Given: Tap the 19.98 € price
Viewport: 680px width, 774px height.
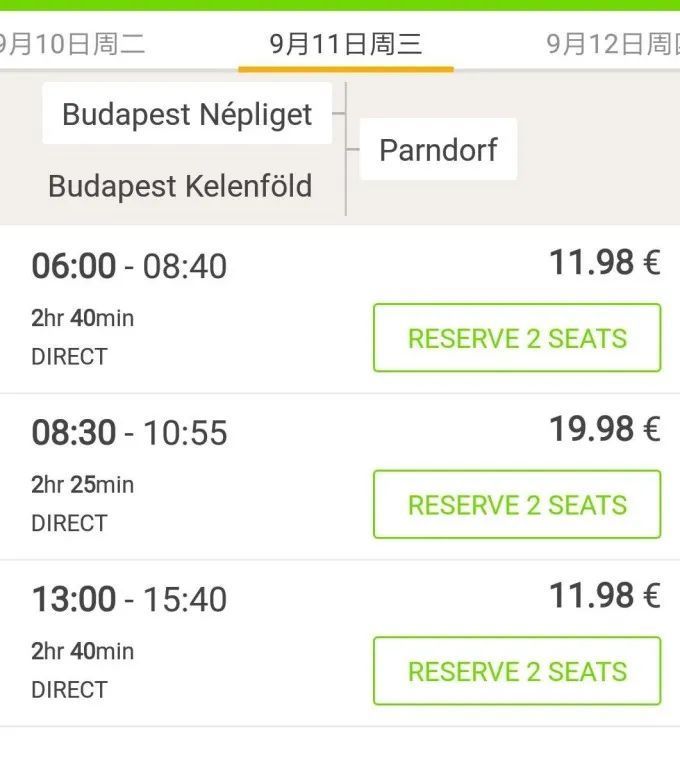Looking at the screenshot, I should pos(604,429).
